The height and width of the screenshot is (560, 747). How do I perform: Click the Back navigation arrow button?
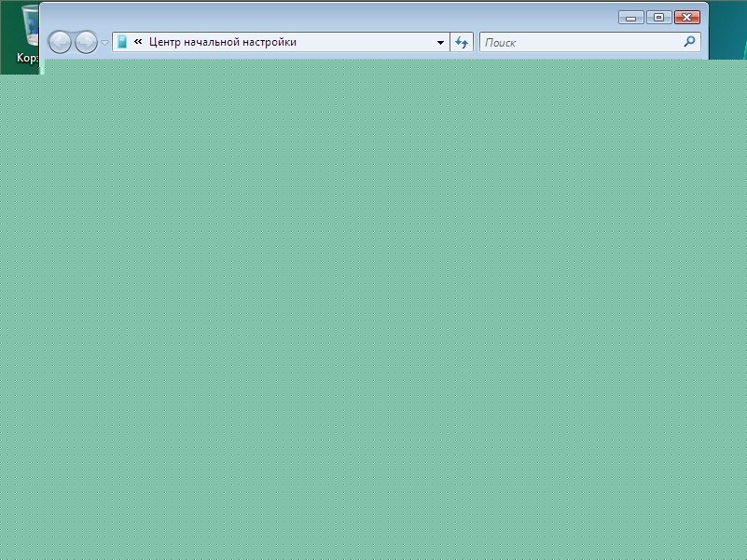pos(60,42)
